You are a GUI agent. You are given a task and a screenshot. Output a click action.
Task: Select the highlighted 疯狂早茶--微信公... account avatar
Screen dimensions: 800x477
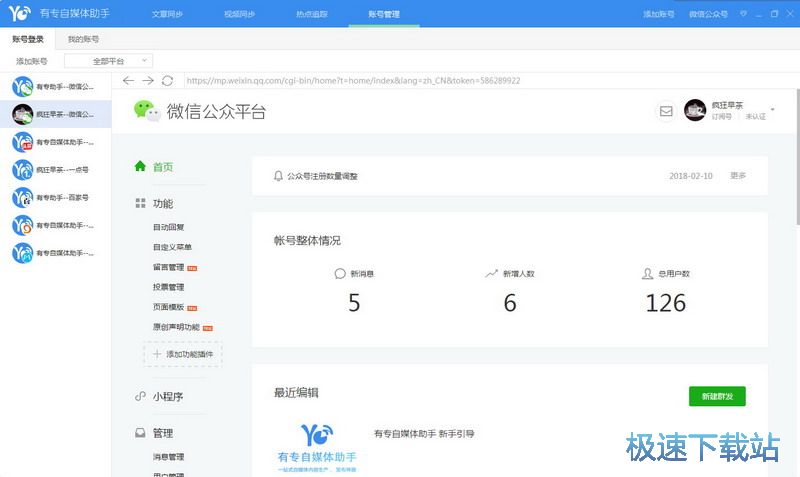(22, 114)
